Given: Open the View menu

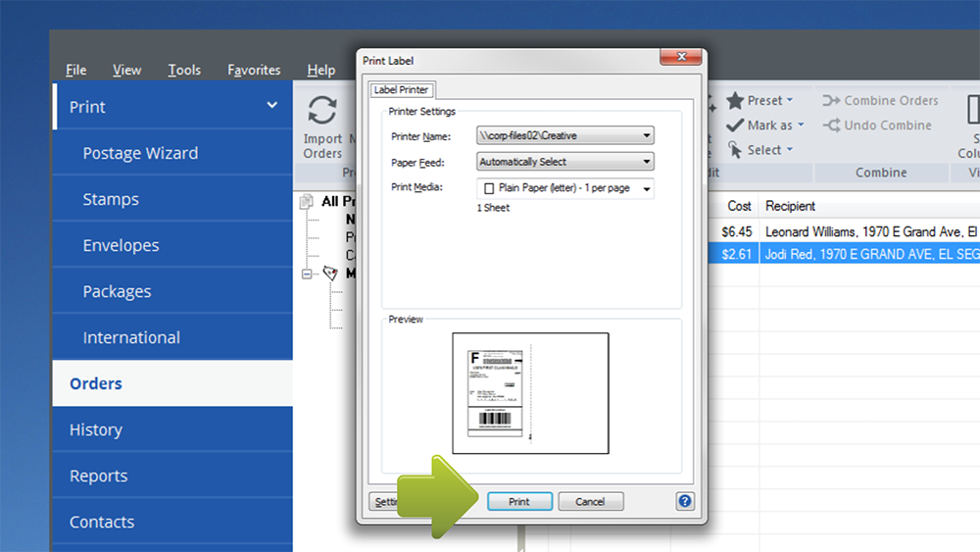Looking at the screenshot, I should pos(126,70).
